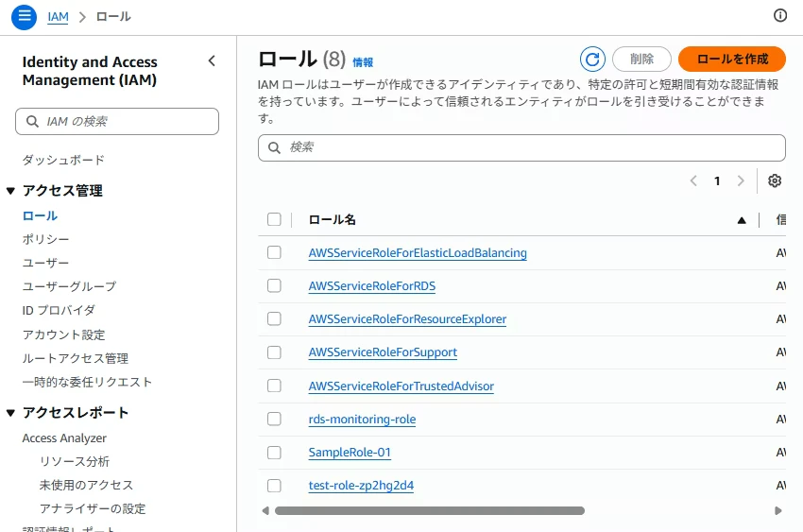The height and width of the screenshot is (532, 803).
Task: Open AWSServiceRoleForElasticLoadBalancing role link
Action: pos(418,253)
